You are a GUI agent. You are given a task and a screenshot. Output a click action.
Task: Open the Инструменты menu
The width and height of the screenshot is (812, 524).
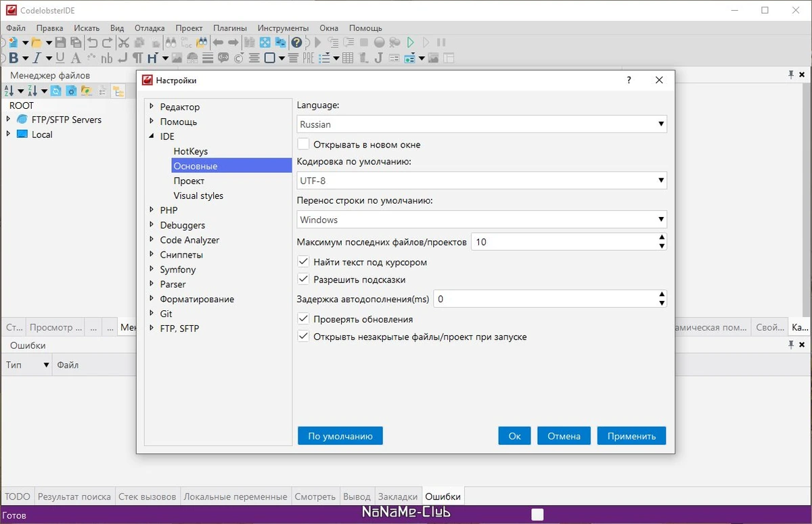[x=283, y=28]
